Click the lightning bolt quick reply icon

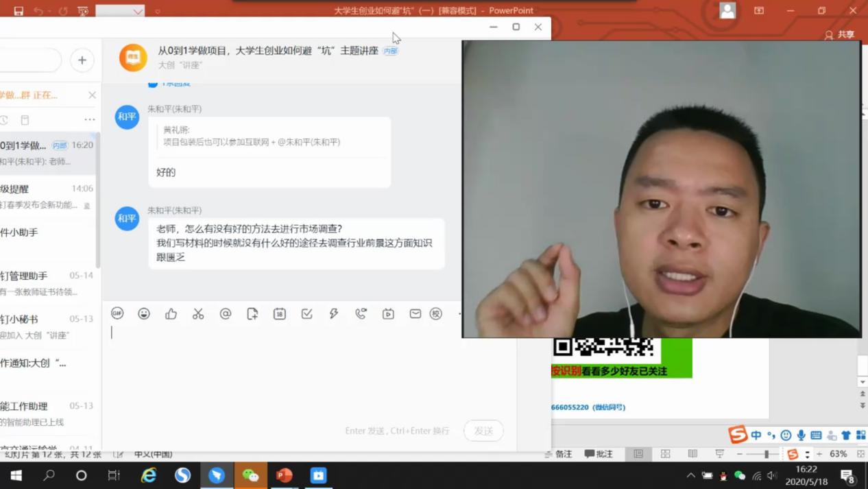[334, 313]
